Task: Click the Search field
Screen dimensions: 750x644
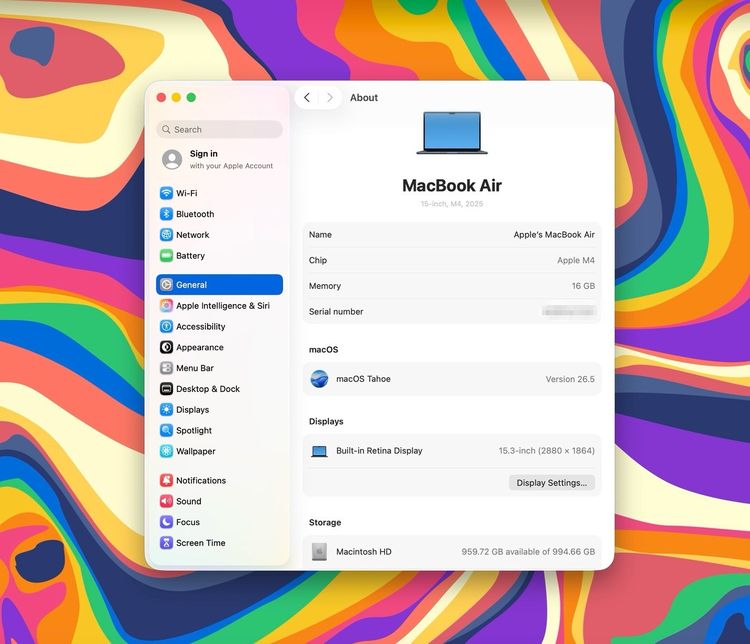Action: tap(220, 130)
